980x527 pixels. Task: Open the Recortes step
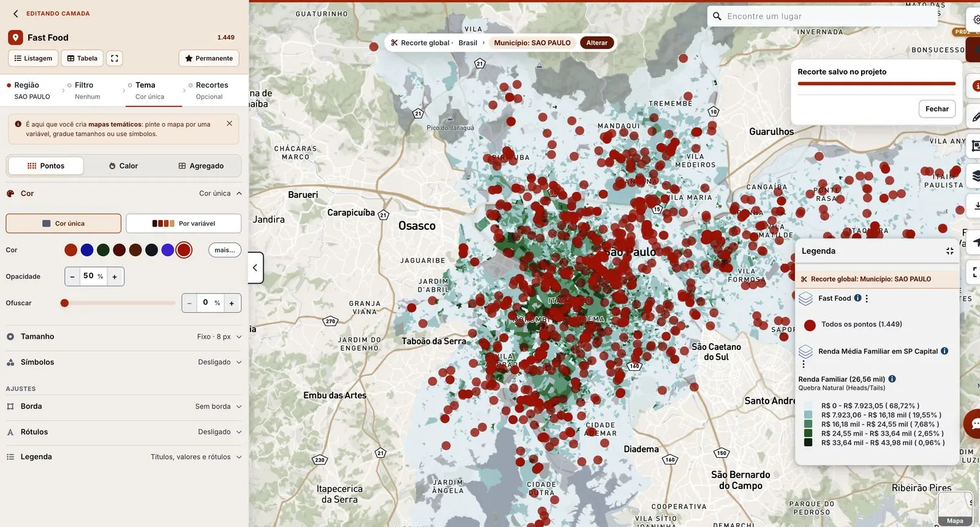tap(212, 91)
